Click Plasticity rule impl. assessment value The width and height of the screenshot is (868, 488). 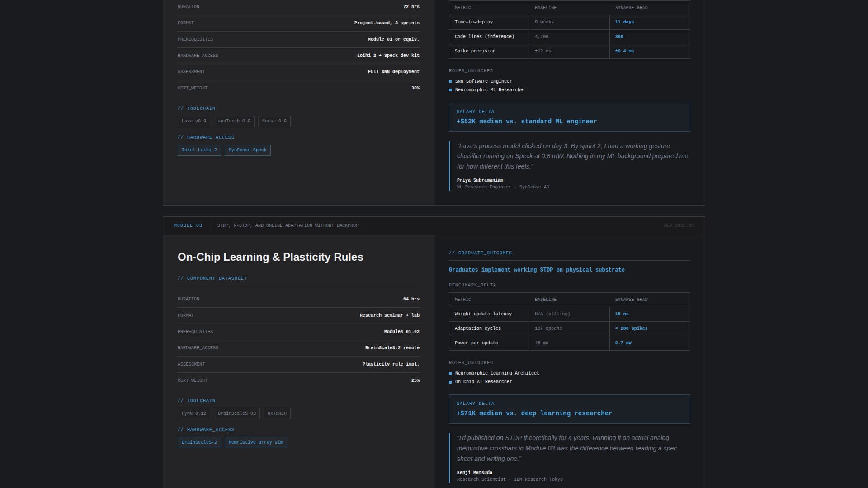(391, 364)
